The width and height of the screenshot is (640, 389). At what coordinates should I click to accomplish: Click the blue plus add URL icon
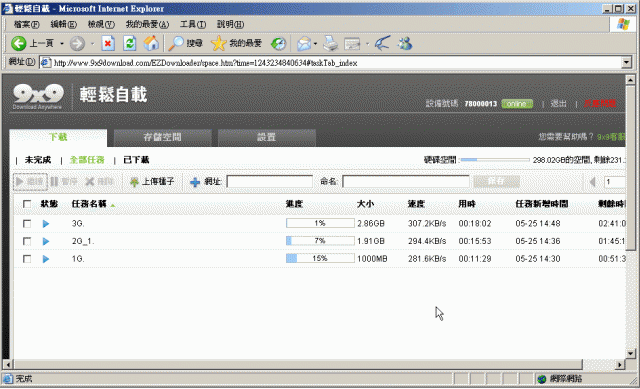(x=195, y=182)
